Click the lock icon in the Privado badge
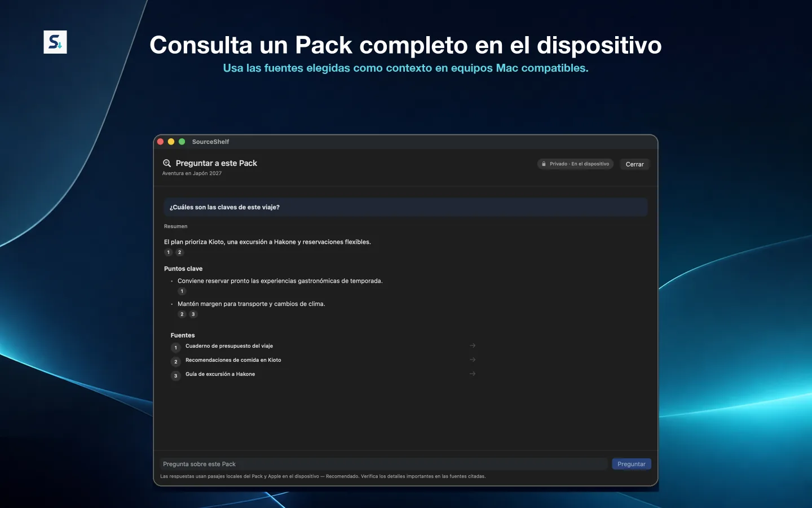Image resolution: width=812 pixels, height=508 pixels. (544, 164)
